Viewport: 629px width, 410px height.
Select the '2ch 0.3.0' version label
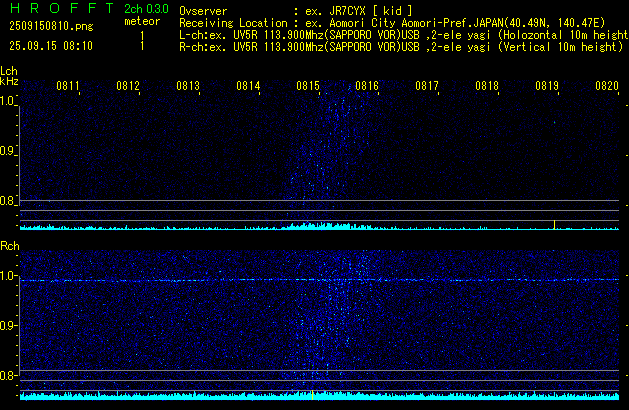pyautogui.click(x=146, y=9)
